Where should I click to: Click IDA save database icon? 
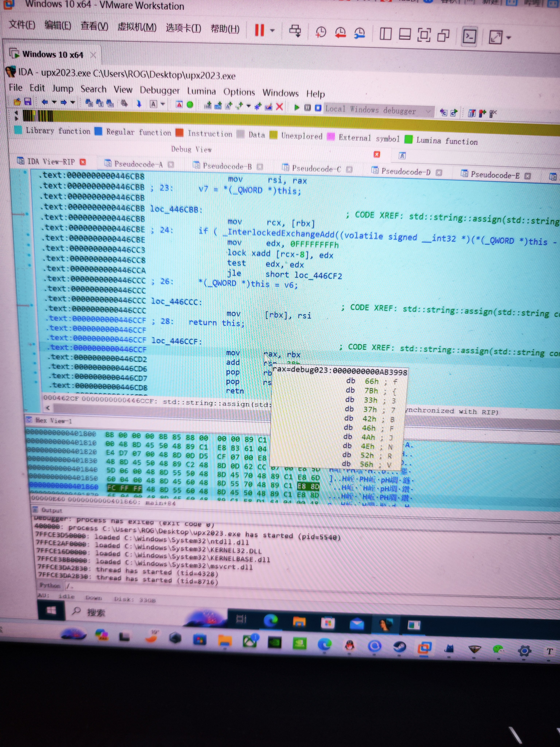(x=28, y=102)
